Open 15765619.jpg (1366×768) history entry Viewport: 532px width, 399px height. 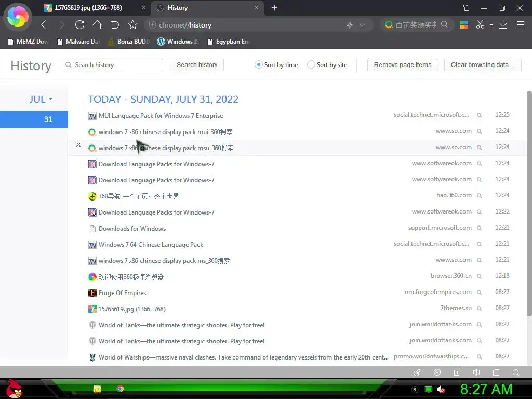[132, 309]
